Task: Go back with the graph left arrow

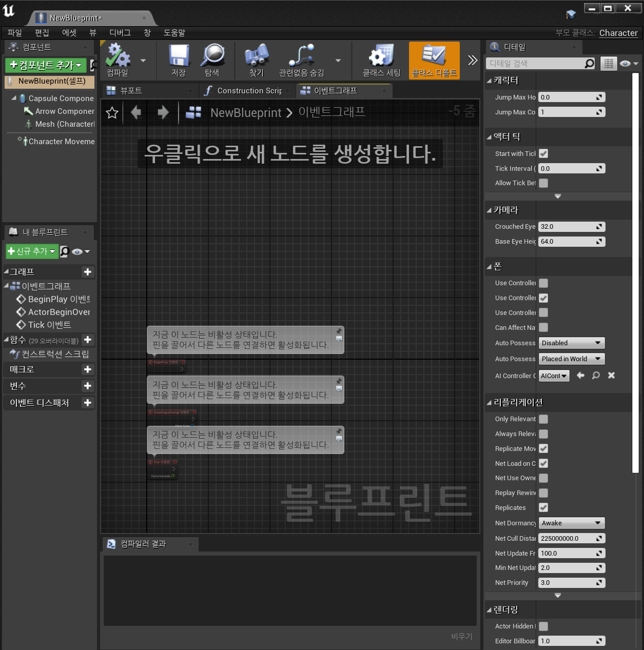Action: tap(136, 112)
